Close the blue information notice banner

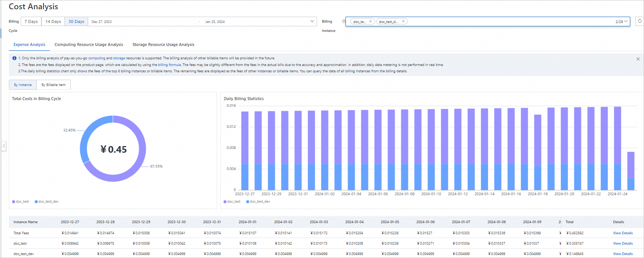638,59
